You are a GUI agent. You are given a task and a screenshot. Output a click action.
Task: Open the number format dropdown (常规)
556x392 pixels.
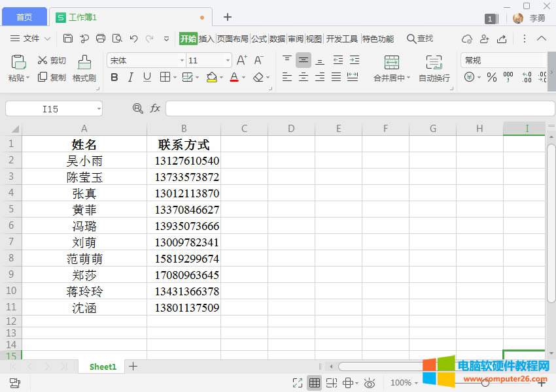tap(502, 60)
